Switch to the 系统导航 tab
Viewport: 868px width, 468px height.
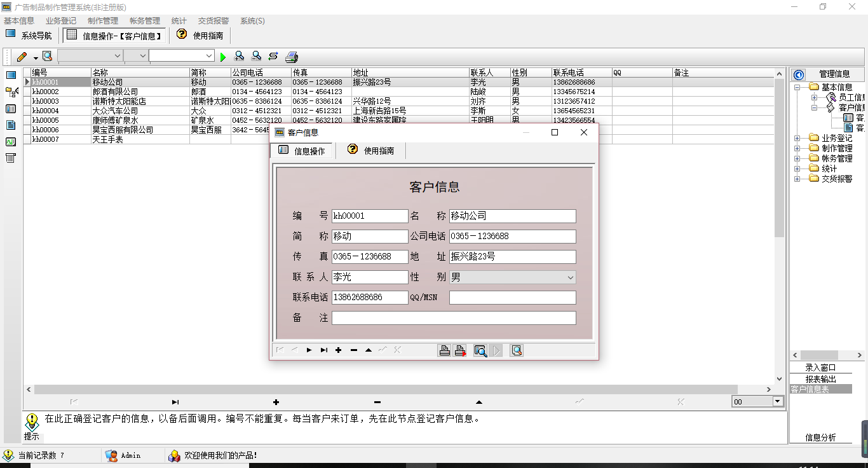29,36
